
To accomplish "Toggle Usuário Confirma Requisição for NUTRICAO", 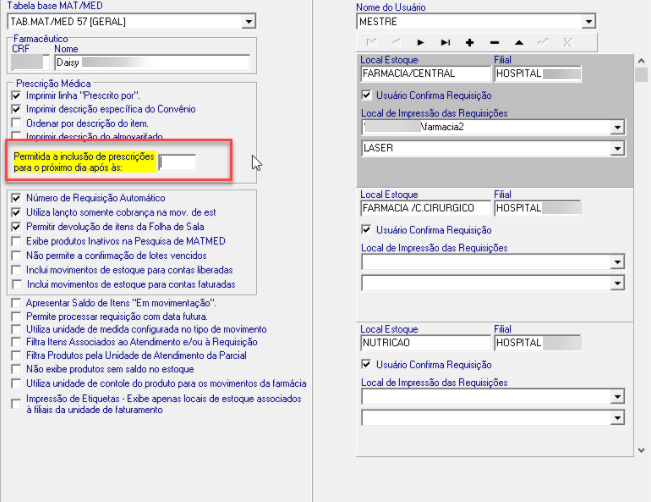I will [366, 365].
